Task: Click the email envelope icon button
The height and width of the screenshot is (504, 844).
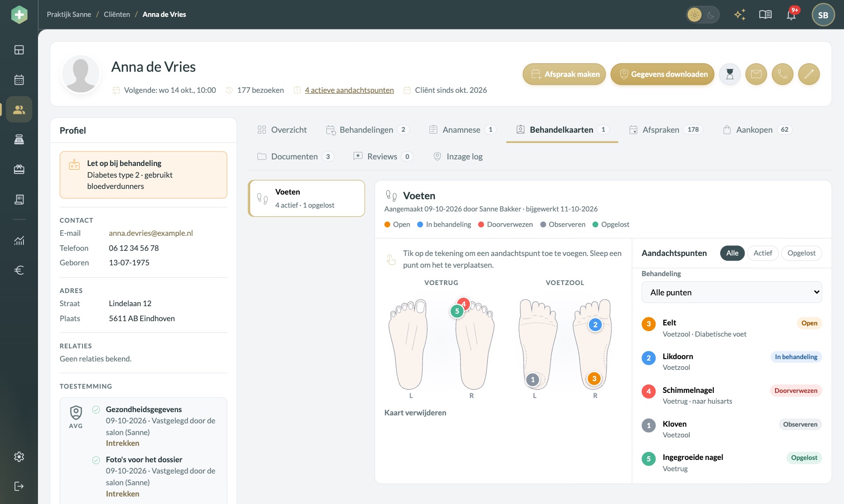Action: (756, 74)
